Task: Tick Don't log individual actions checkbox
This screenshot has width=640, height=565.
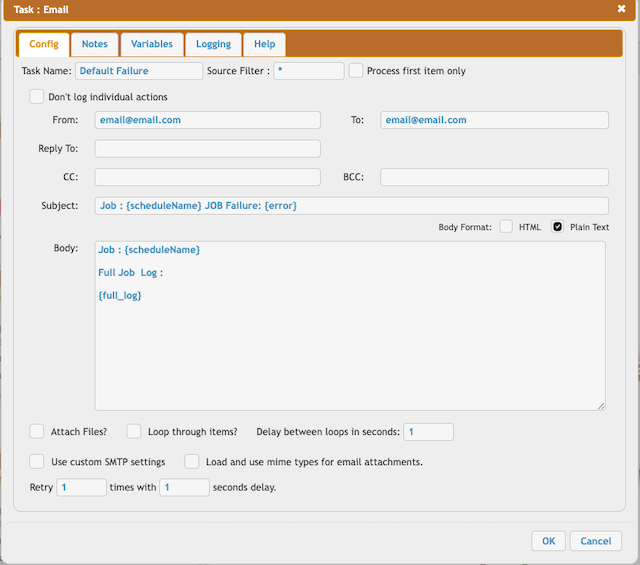Action: 36,97
